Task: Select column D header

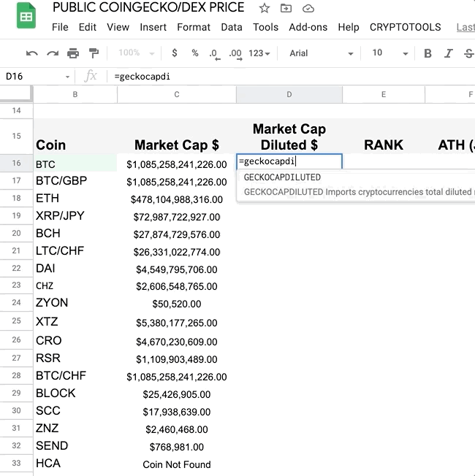Action: coord(289,94)
